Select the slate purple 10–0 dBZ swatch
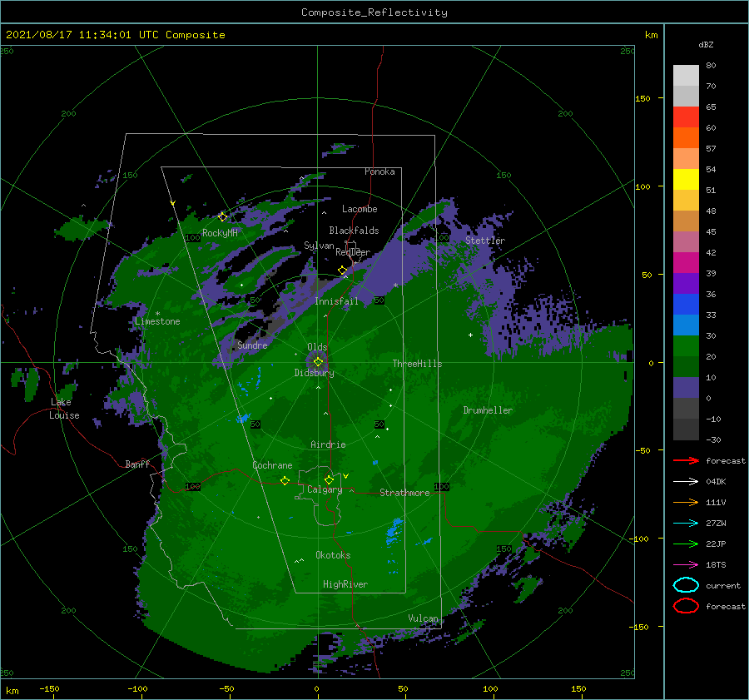 pyautogui.click(x=686, y=387)
